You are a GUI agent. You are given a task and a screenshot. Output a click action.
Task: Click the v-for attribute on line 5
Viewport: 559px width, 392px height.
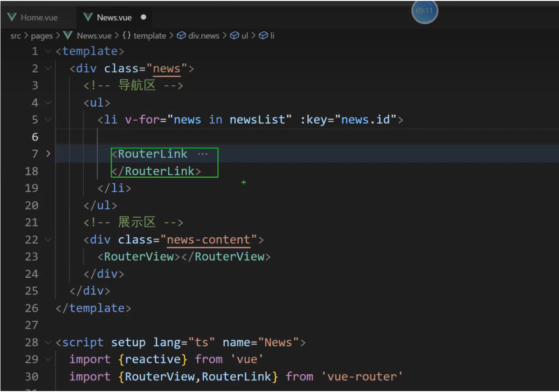click(x=142, y=120)
